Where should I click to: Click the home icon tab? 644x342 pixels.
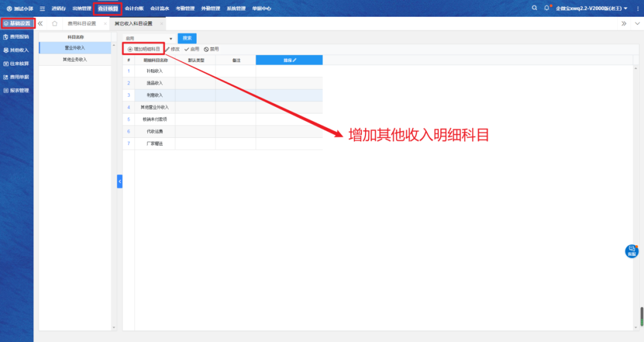pyautogui.click(x=55, y=23)
